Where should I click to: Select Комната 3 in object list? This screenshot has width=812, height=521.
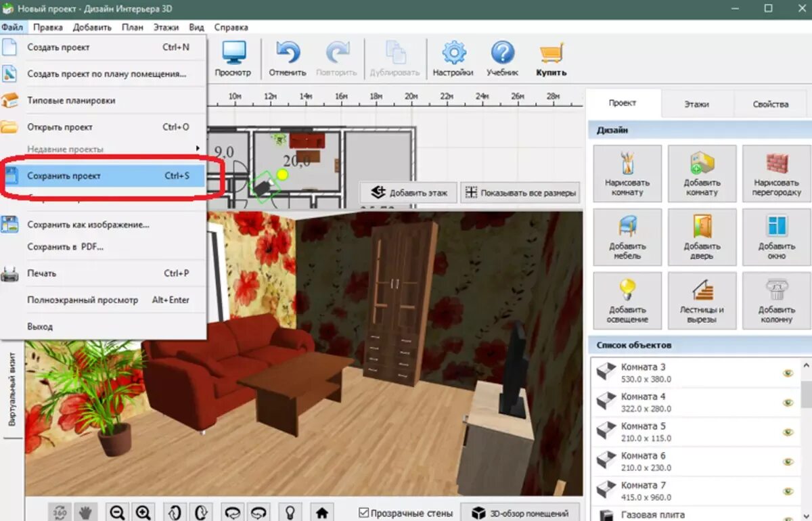click(694, 373)
